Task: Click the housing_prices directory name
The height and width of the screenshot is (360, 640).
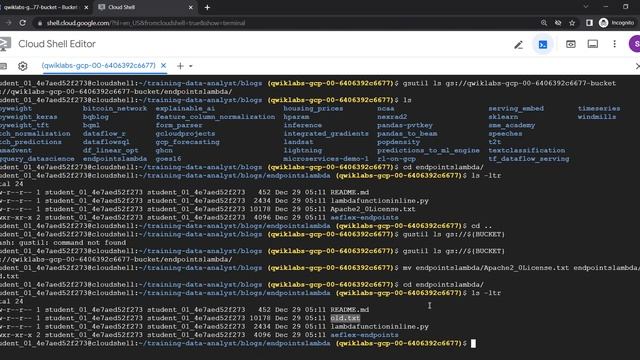Action: coord(313,109)
